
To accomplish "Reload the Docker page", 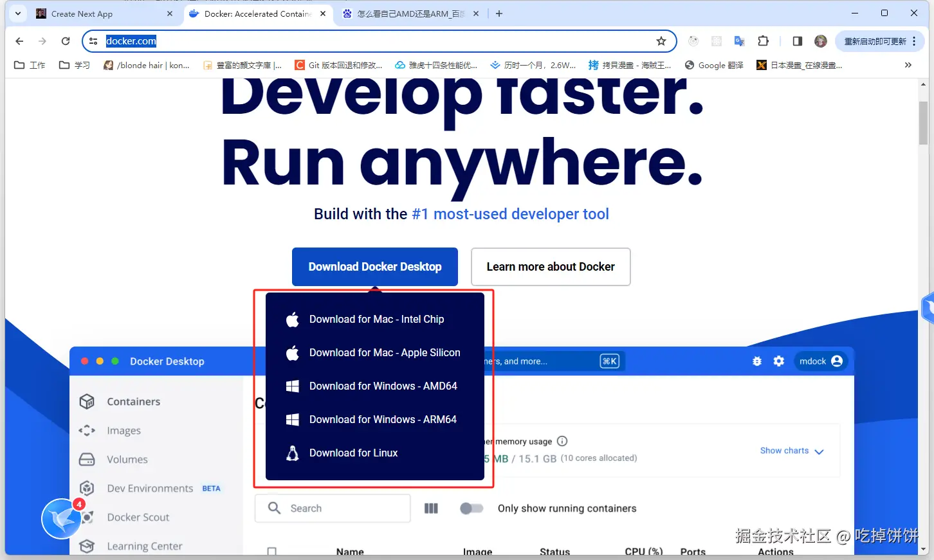I will pyautogui.click(x=66, y=41).
